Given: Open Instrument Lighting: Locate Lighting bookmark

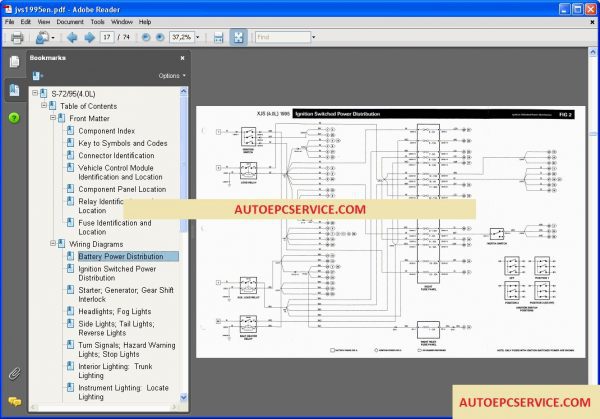Looking at the screenshot, I should pyautogui.click(x=123, y=392).
